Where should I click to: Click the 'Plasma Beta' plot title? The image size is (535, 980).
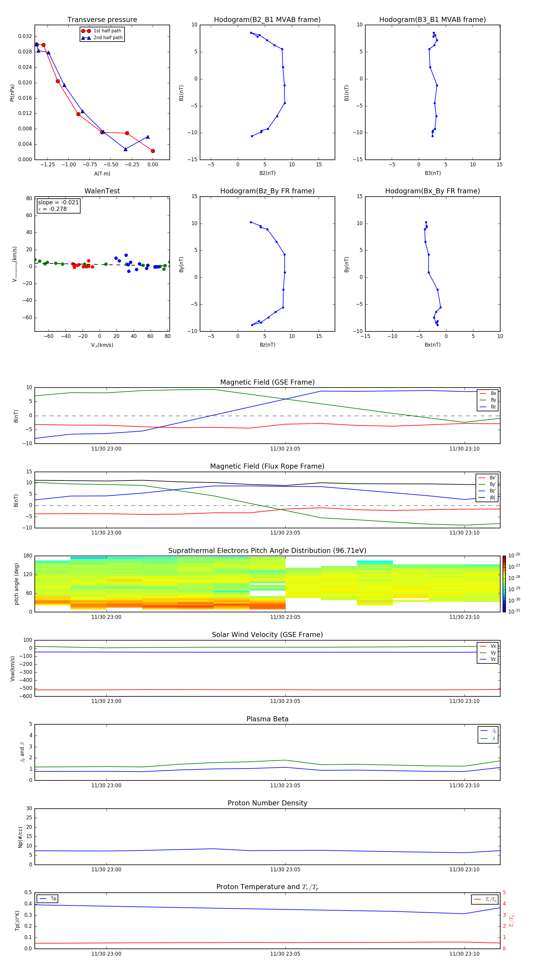(267, 719)
